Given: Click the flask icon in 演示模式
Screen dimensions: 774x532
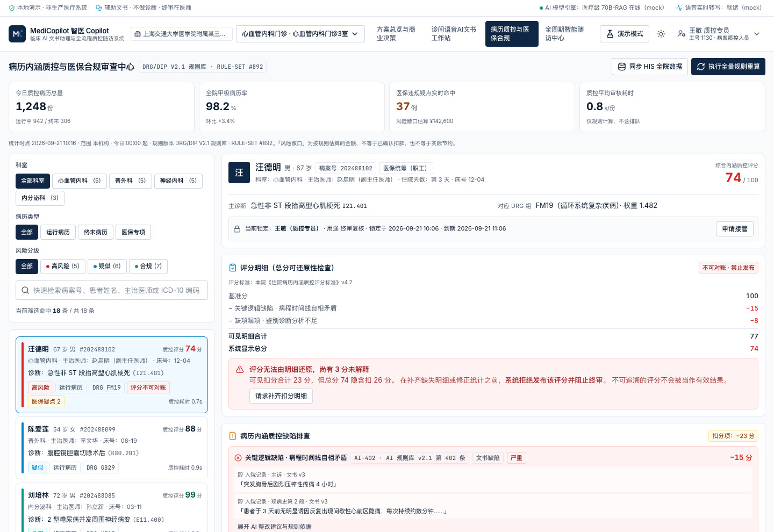Looking at the screenshot, I should tap(610, 34).
